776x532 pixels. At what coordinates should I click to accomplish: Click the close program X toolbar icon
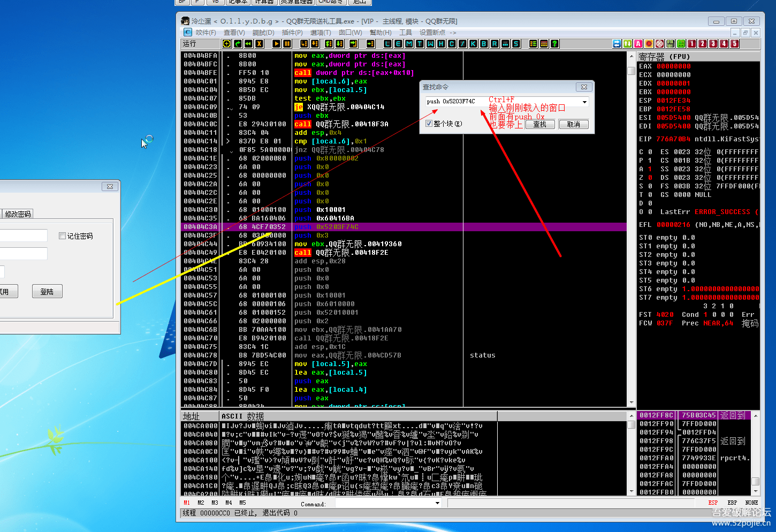pyautogui.click(x=259, y=44)
